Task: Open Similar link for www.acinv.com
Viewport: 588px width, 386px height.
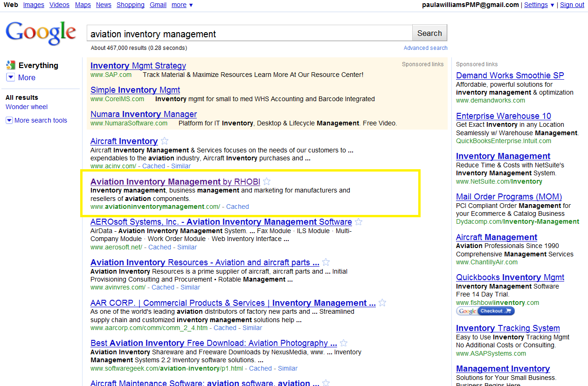Action: tap(181, 166)
